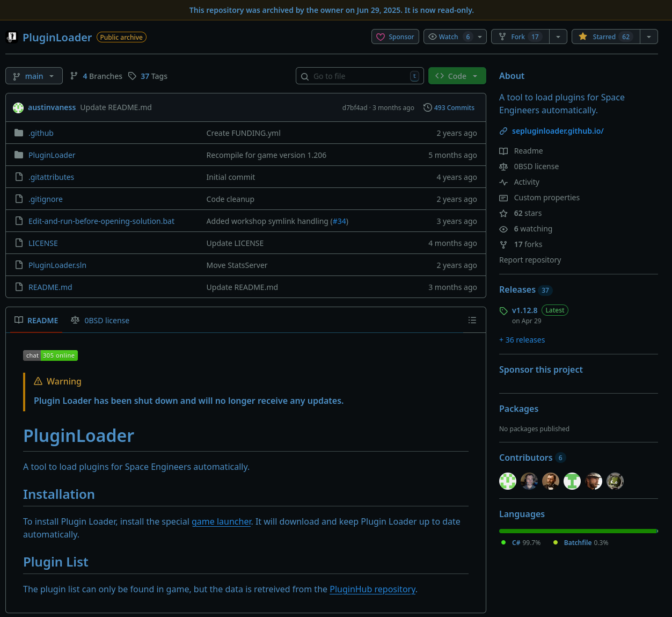Screen dimensions: 672x617
Task: Open the Fork options dropdown arrow
Action: (558, 37)
